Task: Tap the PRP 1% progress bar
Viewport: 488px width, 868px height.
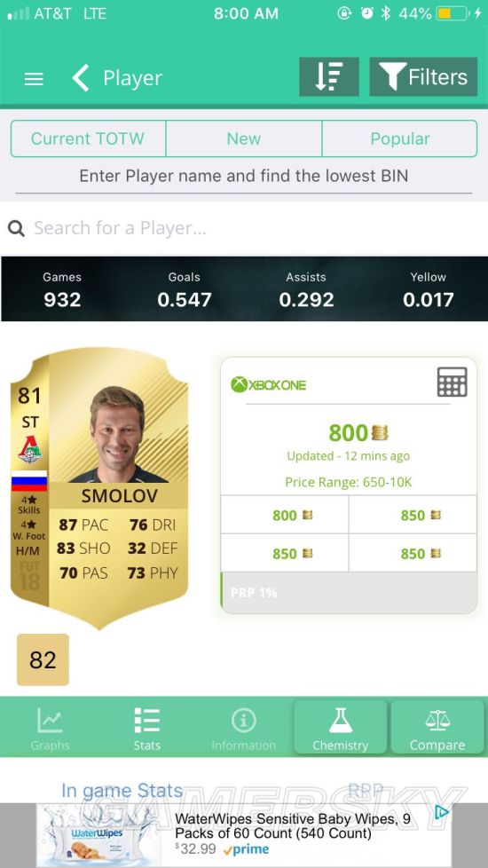Action: 349,592
